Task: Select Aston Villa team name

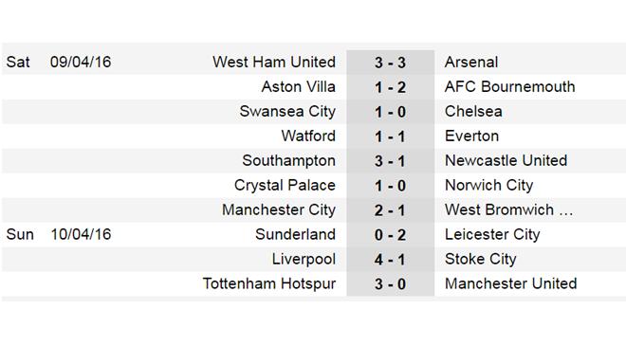Action: (298, 87)
